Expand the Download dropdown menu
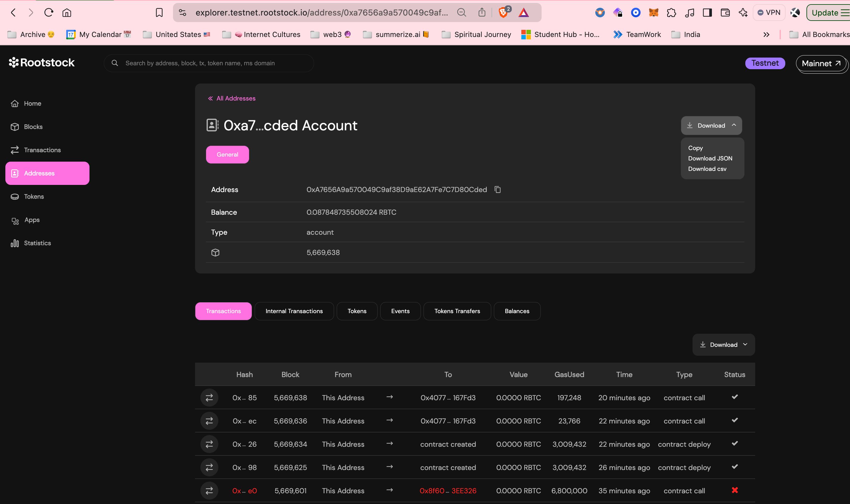 711,125
